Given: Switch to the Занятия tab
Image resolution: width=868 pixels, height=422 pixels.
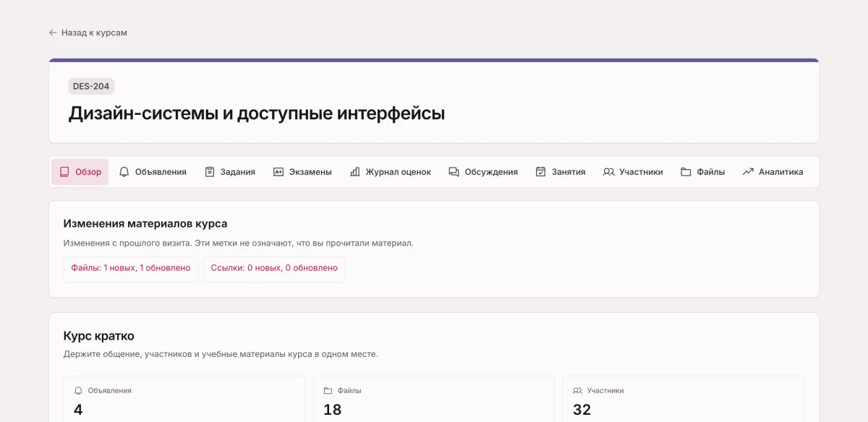Looking at the screenshot, I should [561, 172].
